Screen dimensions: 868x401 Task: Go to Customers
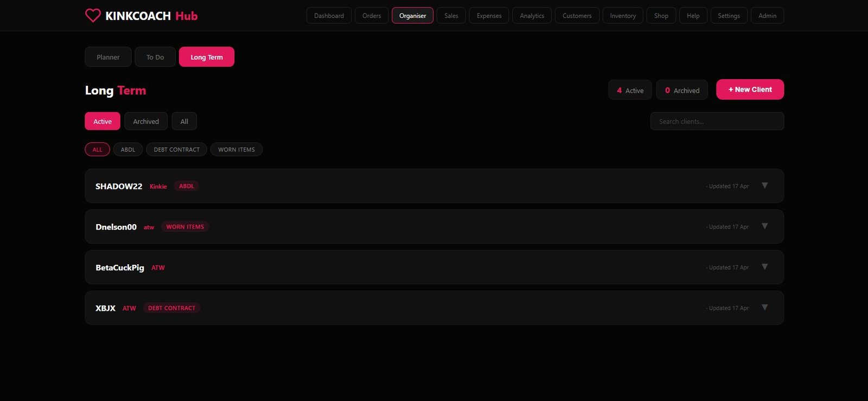click(577, 16)
